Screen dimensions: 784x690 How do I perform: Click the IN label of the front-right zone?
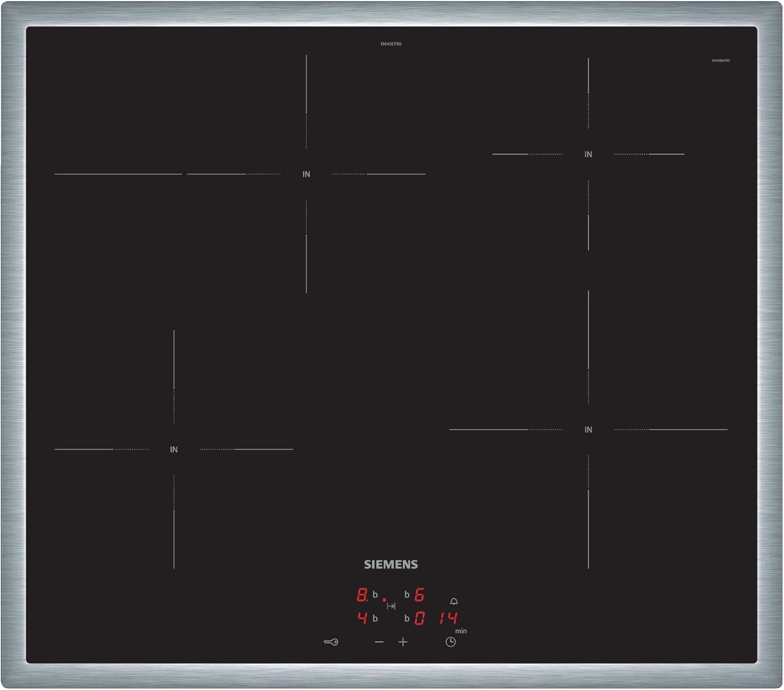pyautogui.click(x=589, y=430)
